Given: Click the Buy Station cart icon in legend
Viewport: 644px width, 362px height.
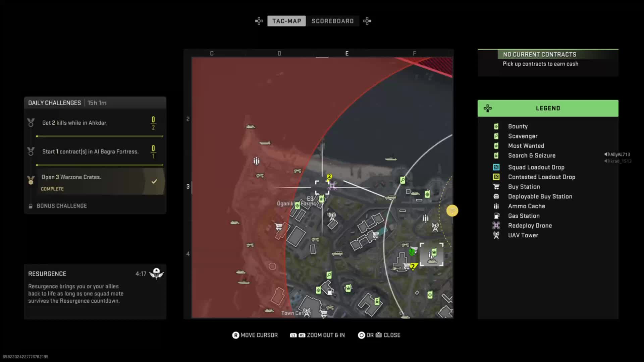Looking at the screenshot, I should (496, 187).
